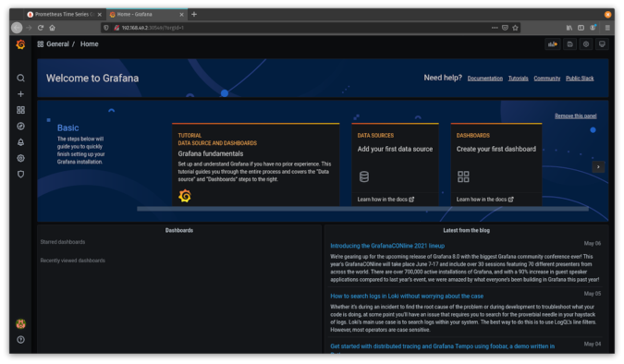Image resolution: width=624 pixels, height=364 pixels.
Task: Open the Configuration gear icon in sidebar
Action: pos(20,158)
